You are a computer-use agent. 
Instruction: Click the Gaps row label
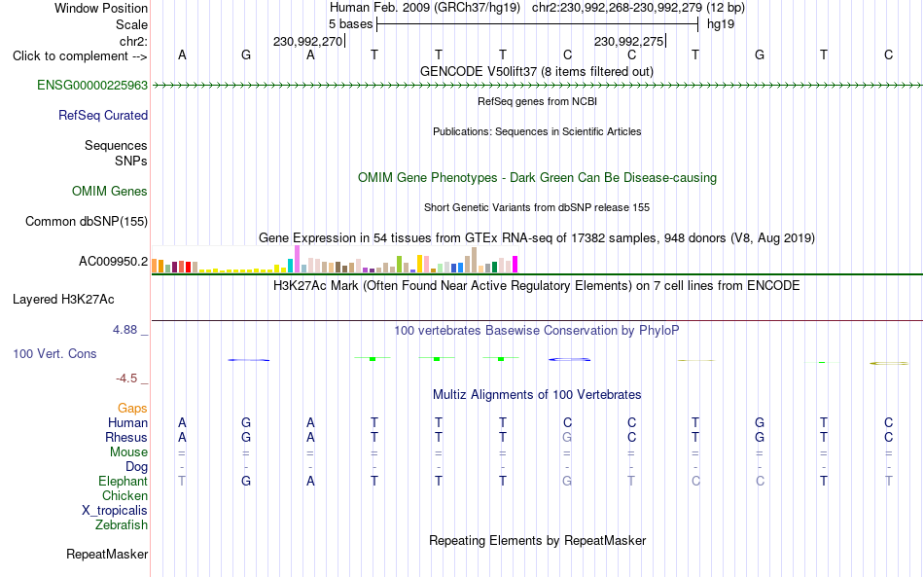[132, 408]
